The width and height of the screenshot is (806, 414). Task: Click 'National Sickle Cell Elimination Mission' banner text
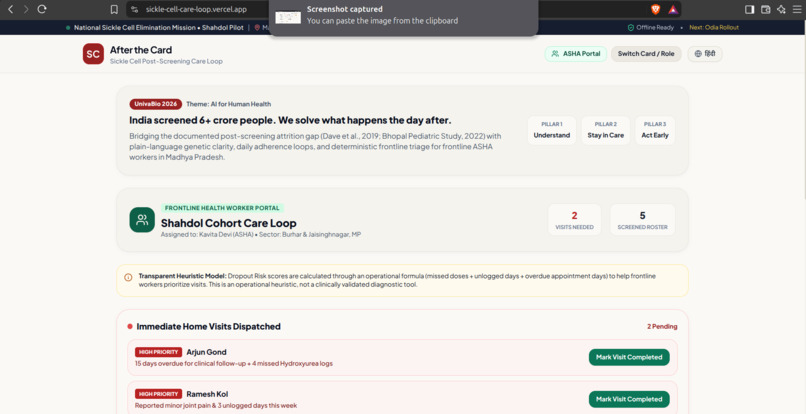coord(135,27)
